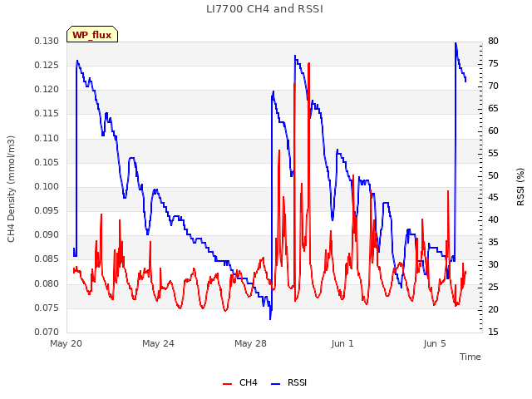This screenshot has height=399, width=532.
Task: Click the 60 RSSI axis value
Action: pos(493,131)
